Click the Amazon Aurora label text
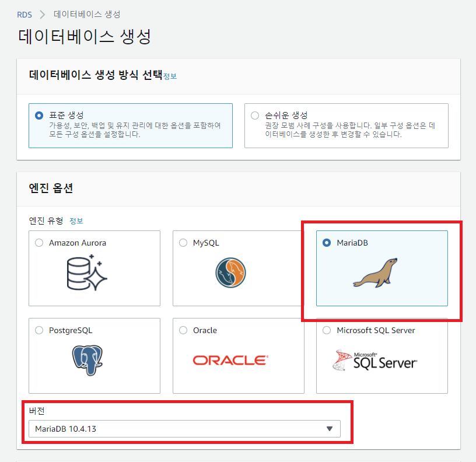 tap(78, 243)
